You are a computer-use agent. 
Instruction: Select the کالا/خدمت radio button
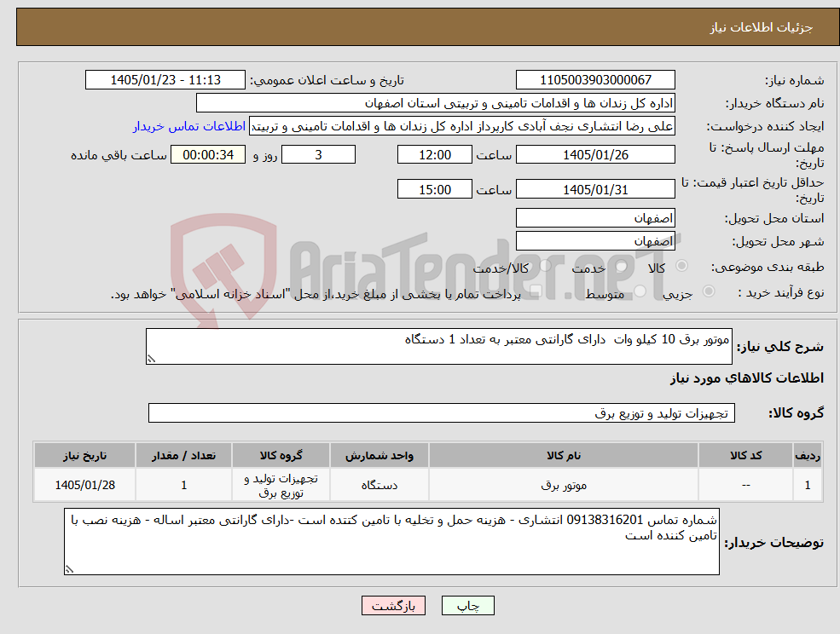(545, 266)
